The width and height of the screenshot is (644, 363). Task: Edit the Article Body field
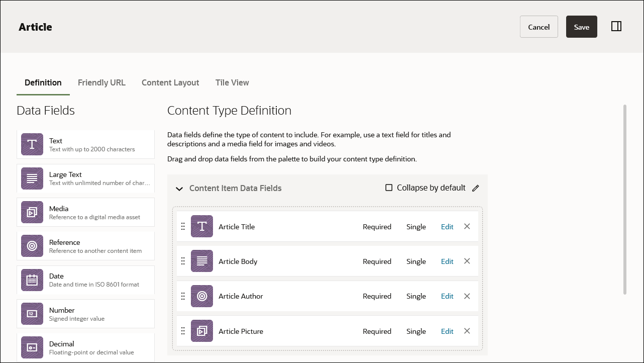447,261
